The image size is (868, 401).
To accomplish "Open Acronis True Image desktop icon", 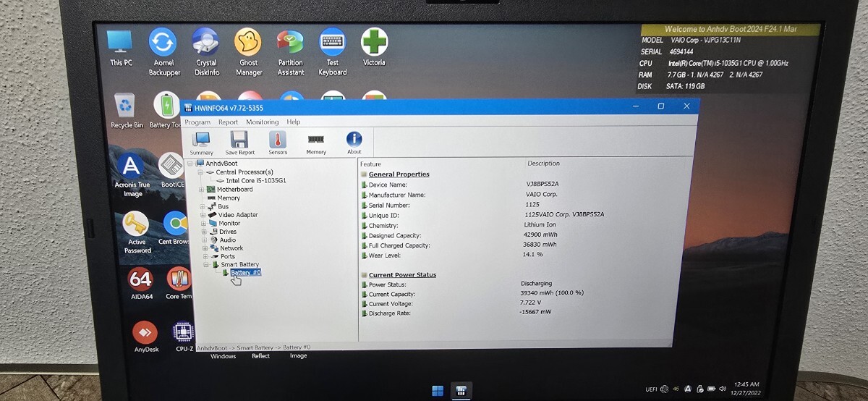I will click(x=132, y=175).
